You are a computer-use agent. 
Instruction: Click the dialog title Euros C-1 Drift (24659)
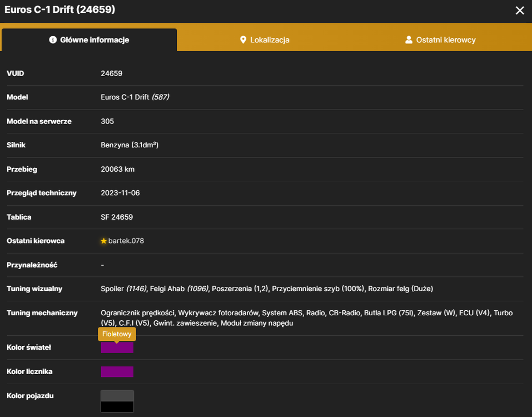pyautogui.click(x=59, y=9)
